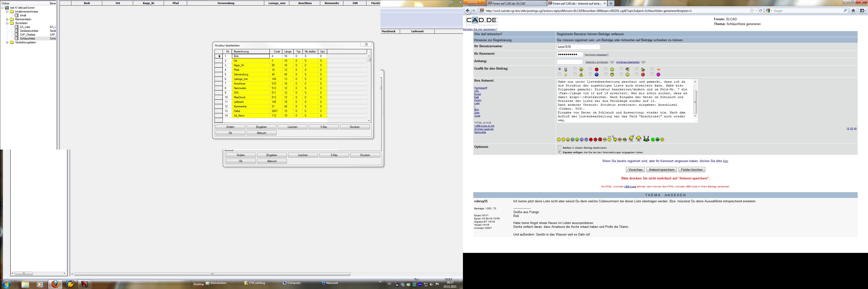Click the bookmark star in the address bar
868x289 pixels.
(752, 11)
